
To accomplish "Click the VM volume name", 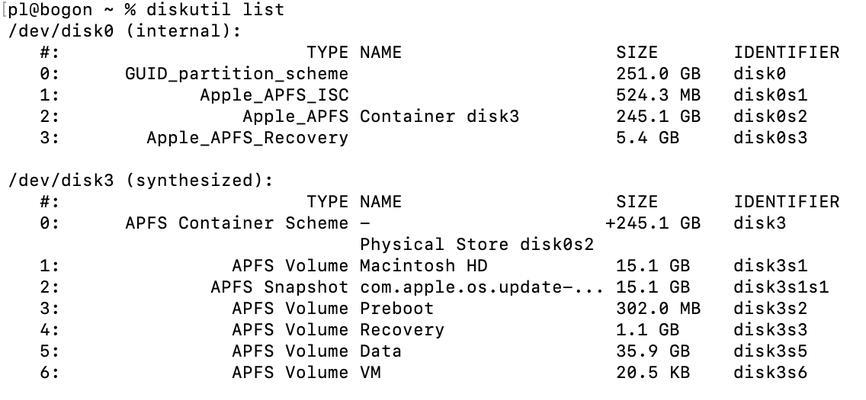I will (x=370, y=372).
